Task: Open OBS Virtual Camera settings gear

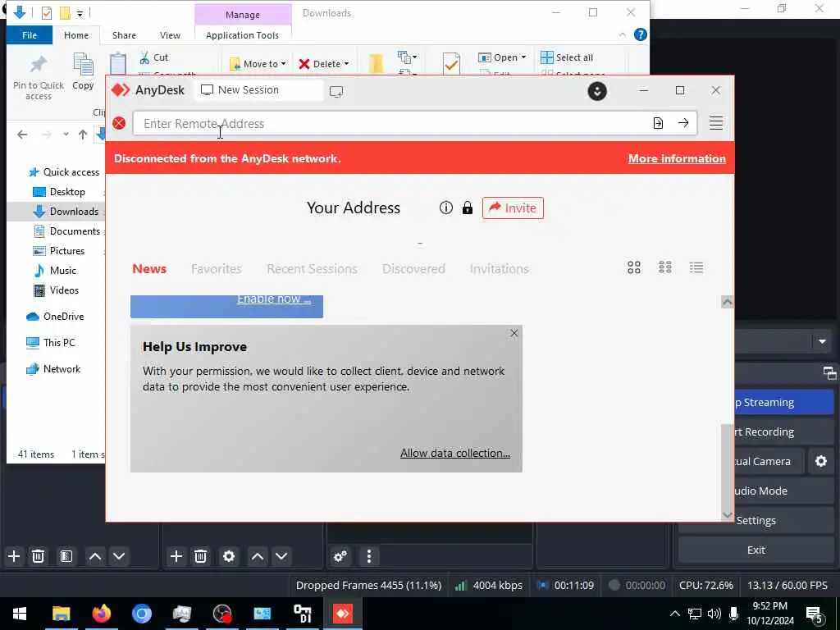Action: [x=820, y=461]
